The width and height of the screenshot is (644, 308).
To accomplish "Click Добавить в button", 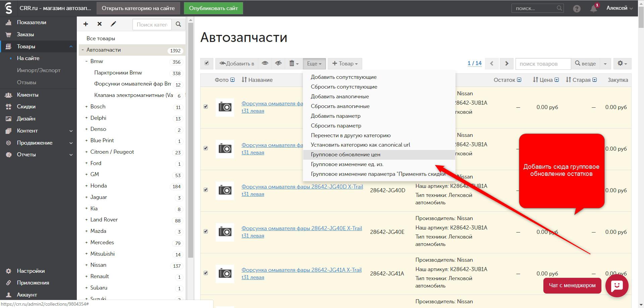I will [x=236, y=63].
